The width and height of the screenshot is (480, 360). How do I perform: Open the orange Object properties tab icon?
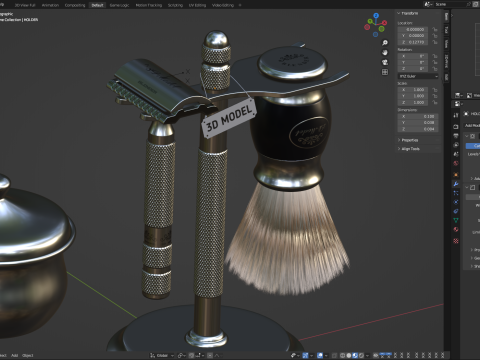click(456, 174)
